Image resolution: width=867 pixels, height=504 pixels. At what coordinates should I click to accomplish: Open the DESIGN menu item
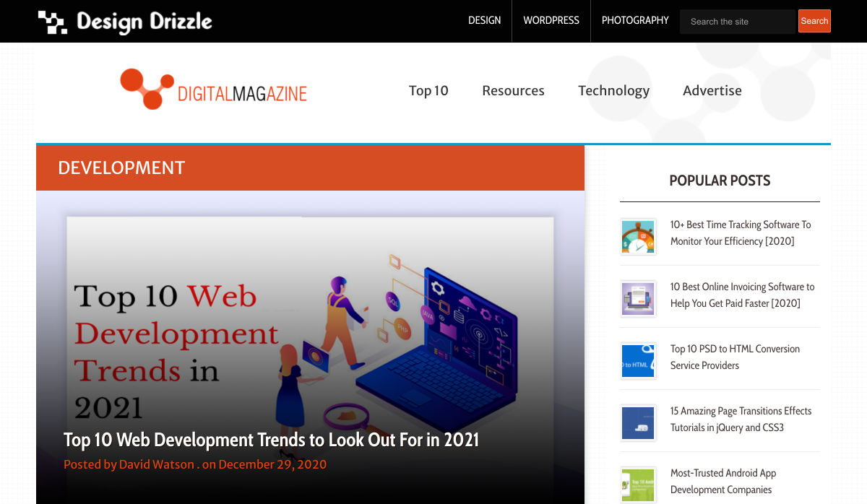(x=484, y=20)
